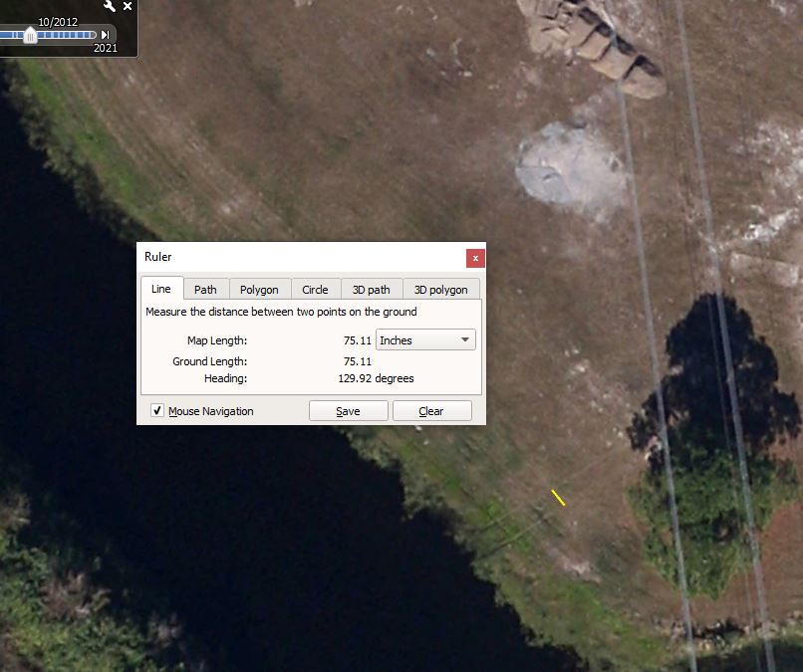803x672 pixels.
Task: Click the yellow measurement line on map
Action: [x=559, y=498]
